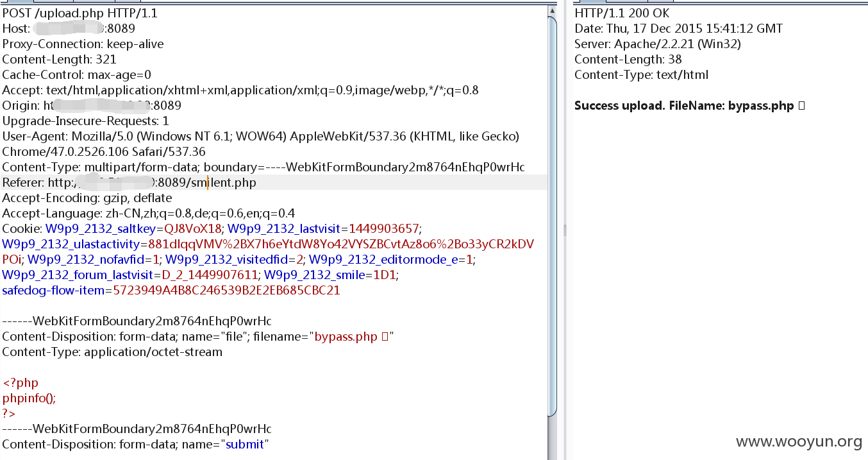Select the '<?php' opening tag line
The height and width of the screenshot is (460, 868).
[x=21, y=382]
